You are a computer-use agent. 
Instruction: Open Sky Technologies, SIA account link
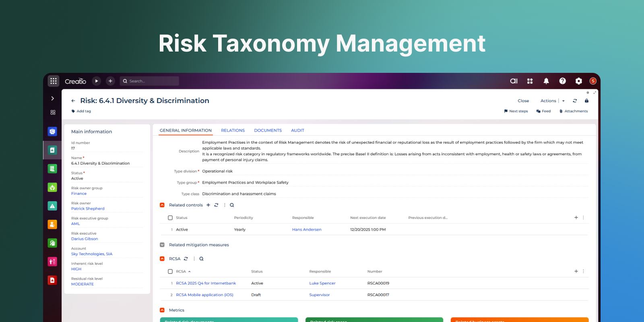click(92, 254)
